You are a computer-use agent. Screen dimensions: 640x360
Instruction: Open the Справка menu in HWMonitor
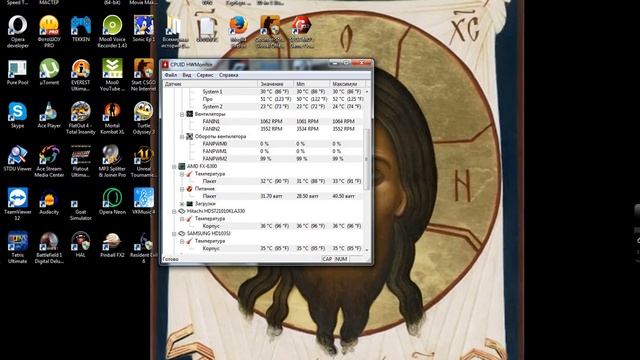pyautogui.click(x=229, y=75)
